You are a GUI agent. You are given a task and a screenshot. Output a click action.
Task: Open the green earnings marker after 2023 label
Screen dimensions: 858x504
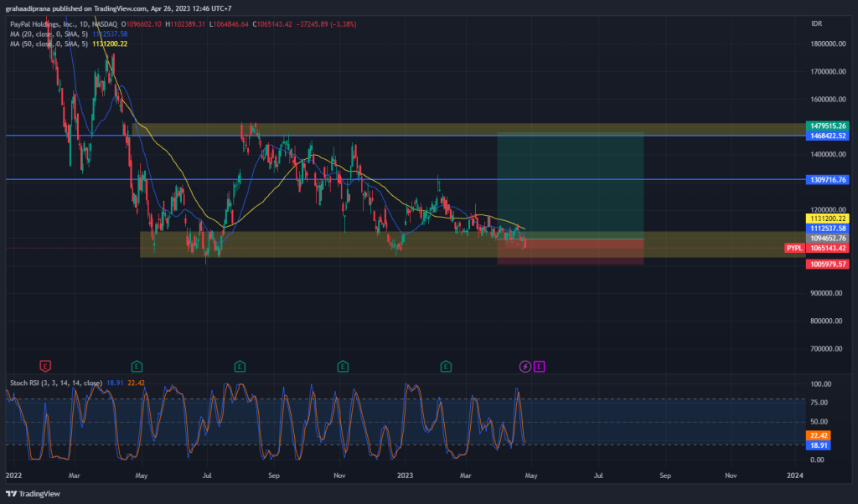(x=446, y=366)
